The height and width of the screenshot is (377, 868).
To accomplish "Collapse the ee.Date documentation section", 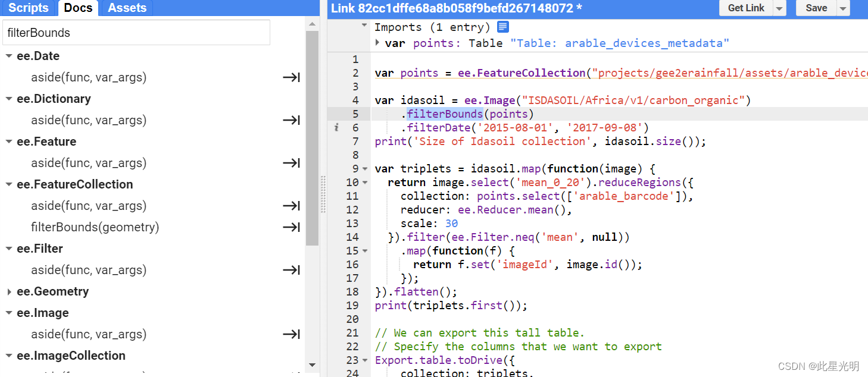I will 8,55.
